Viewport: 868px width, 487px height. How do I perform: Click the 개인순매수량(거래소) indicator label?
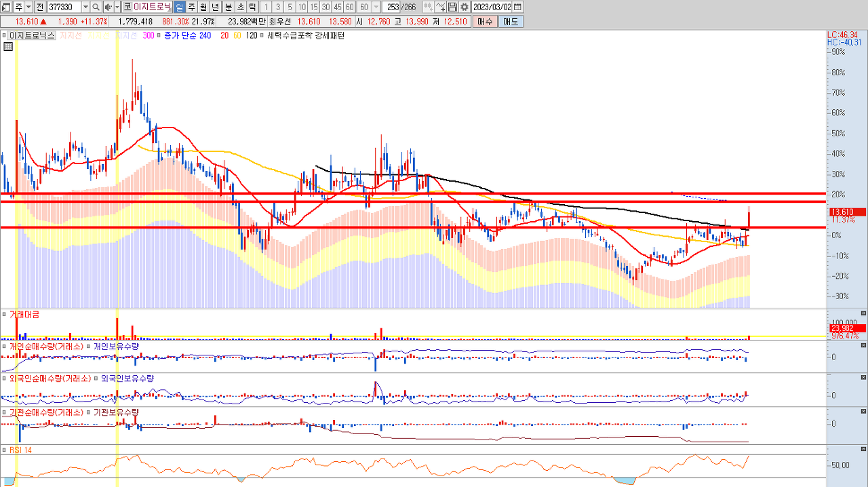tap(45, 347)
